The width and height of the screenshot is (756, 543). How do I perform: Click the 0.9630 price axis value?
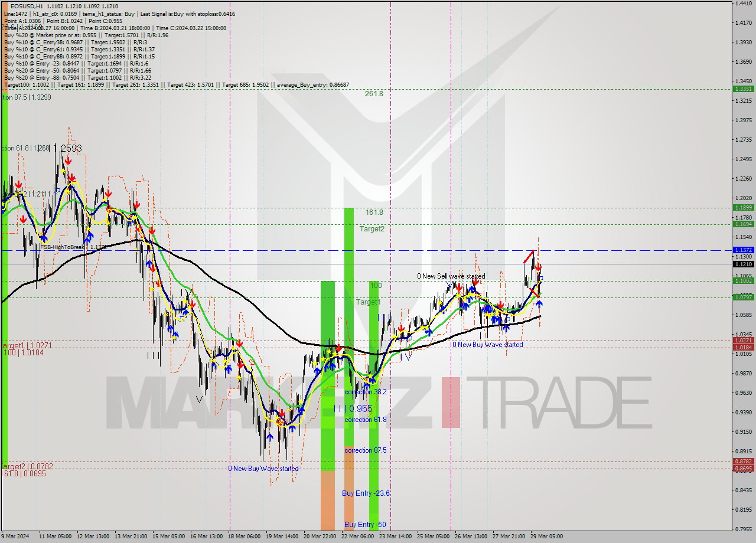click(742, 392)
